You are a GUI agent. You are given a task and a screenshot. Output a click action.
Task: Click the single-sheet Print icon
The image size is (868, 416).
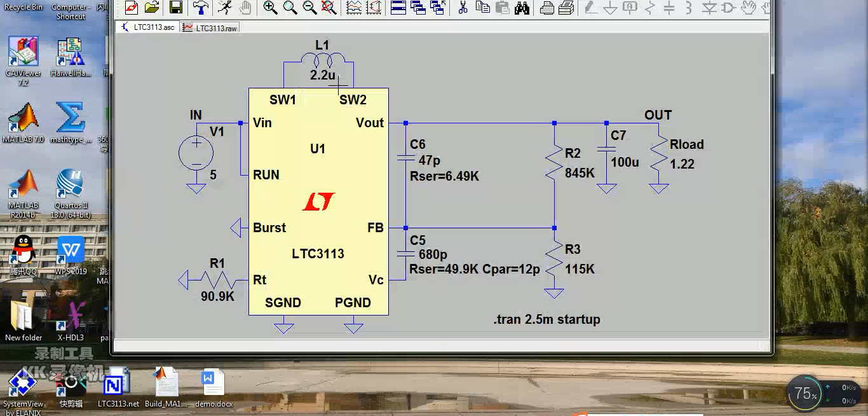(546, 8)
